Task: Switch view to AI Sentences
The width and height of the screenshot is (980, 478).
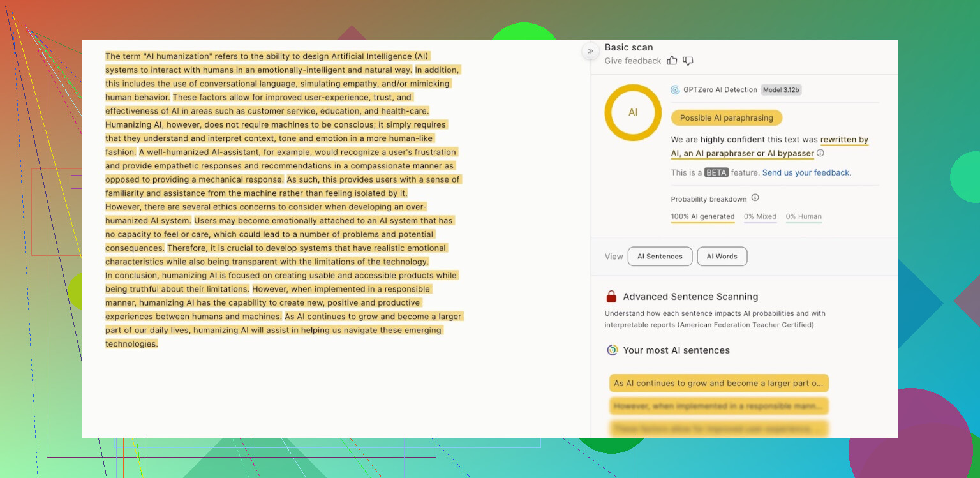Action: pyautogui.click(x=660, y=257)
